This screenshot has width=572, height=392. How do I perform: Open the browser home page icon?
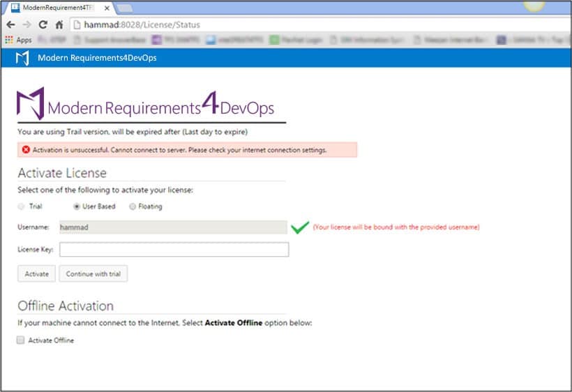59,25
